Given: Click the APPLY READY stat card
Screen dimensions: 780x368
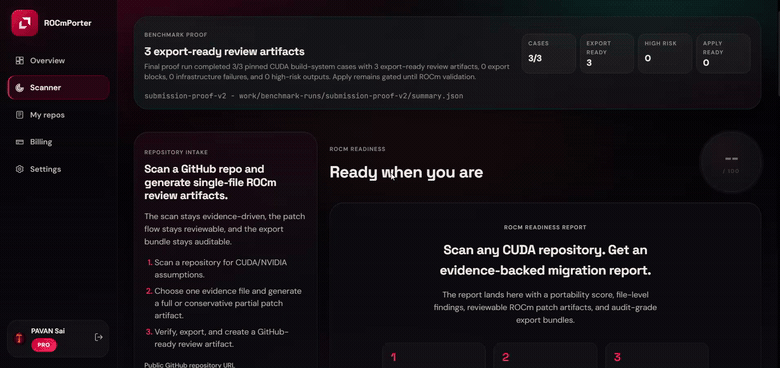Looking at the screenshot, I should pyautogui.click(x=723, y=54).
